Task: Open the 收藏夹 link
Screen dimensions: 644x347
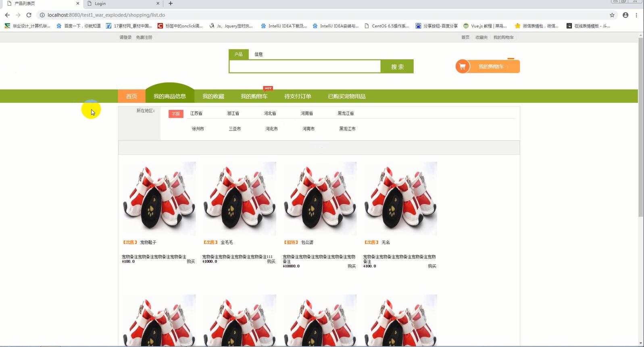Action: [481, 37]
